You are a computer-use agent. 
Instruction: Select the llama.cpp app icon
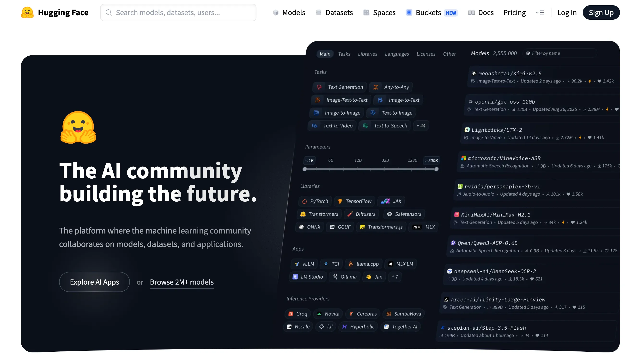pyautogui.click(x=351, y=264)
